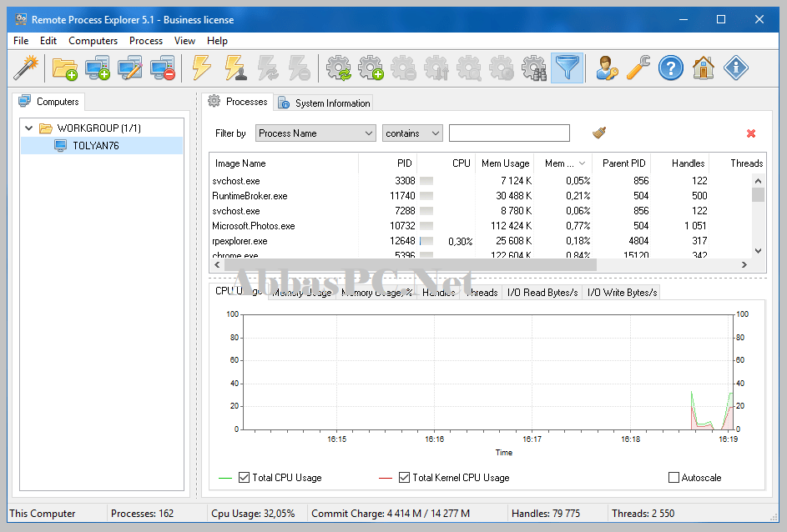Click the grayed gear priority arrows icon

(x=436, y=68)
